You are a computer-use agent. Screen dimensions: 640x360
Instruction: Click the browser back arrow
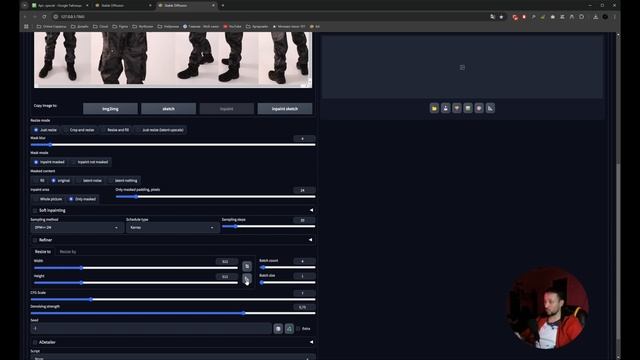coord(25,17)
